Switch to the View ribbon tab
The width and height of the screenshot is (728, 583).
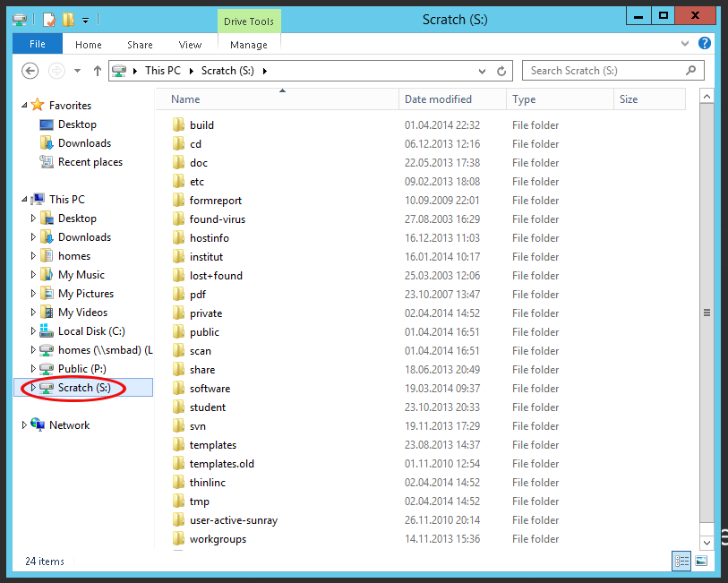[190, 45]
